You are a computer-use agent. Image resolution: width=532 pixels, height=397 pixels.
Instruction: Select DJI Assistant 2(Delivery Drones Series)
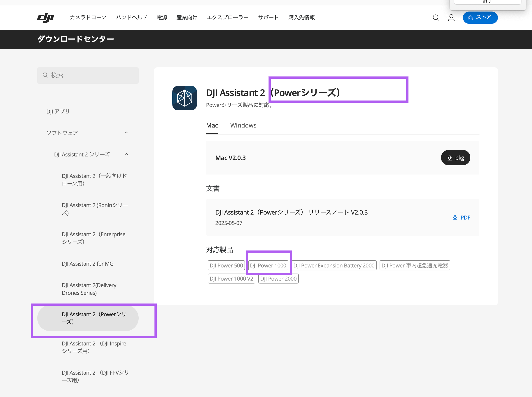tap(89, 289)
